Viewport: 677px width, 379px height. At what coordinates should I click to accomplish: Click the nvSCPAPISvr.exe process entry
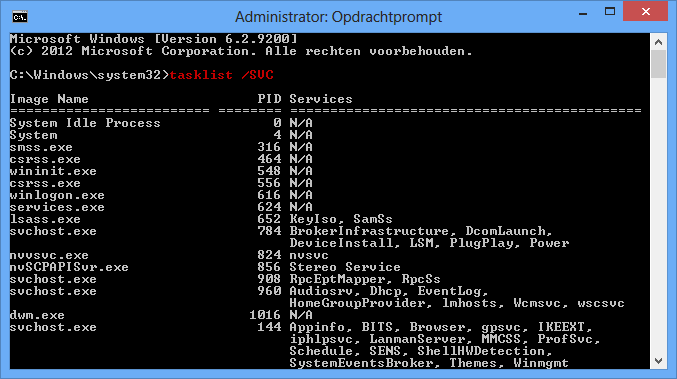pos(69,267)
